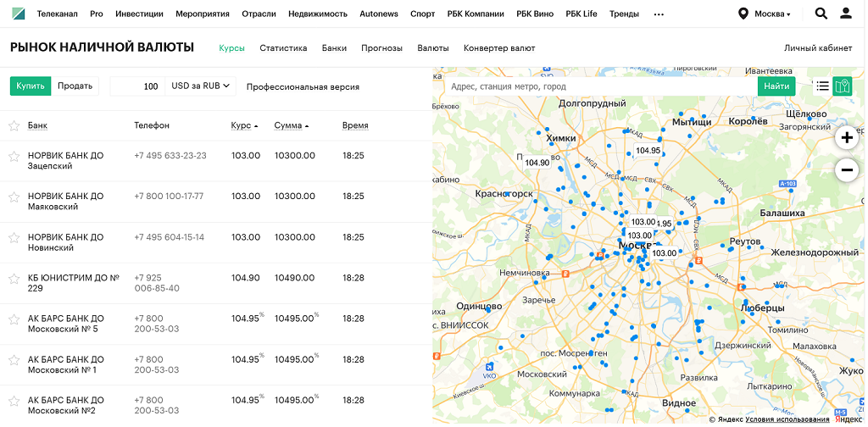Select the Купить toggle
Viewport: 868px width, 427px height.
[31, 86]
